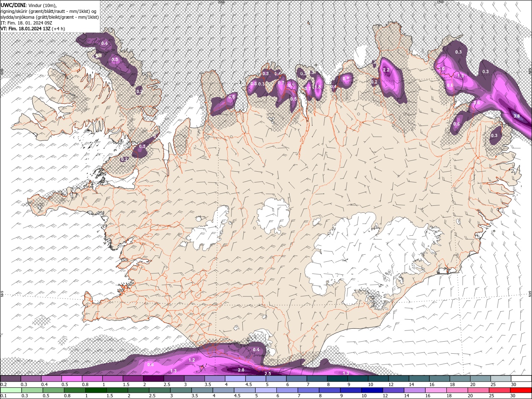Click the '2.5' map value at the south band

[x=268, y=374]
